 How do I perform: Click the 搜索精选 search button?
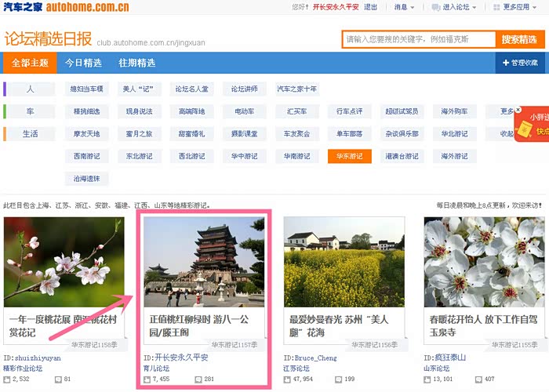coord(519,39)
